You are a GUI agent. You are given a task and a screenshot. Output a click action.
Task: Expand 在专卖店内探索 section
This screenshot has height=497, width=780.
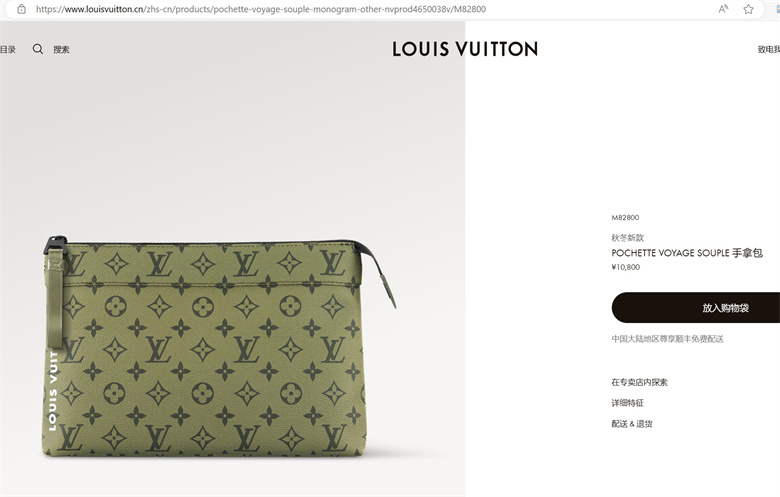coord(639,382)
